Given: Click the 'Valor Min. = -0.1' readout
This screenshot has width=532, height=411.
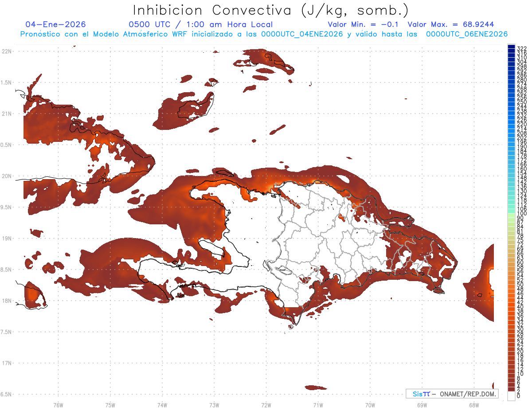Looking at the screenshot, I should [x=364, y=24].
